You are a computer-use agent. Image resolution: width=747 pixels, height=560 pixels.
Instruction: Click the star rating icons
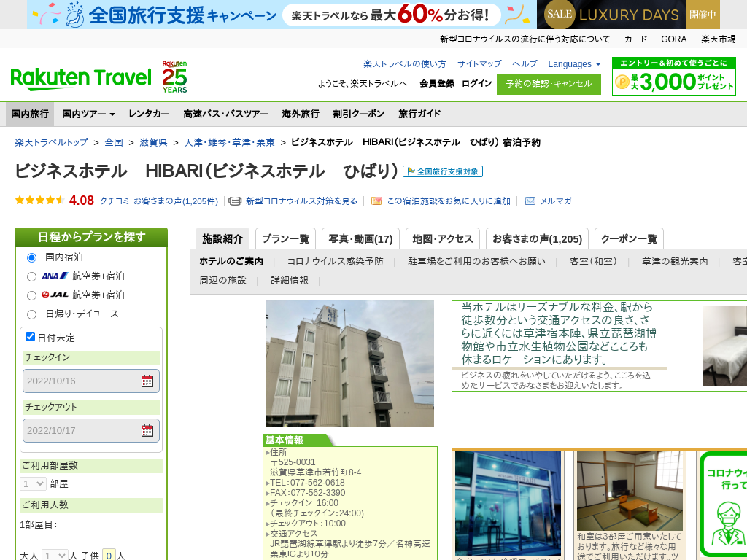[x=40, y=200]
